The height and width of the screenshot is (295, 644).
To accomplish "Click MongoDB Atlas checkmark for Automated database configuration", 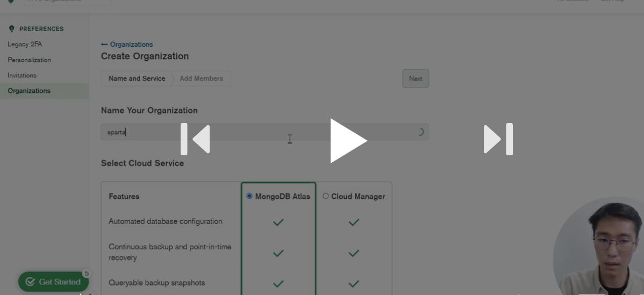I will pos(278,222).
